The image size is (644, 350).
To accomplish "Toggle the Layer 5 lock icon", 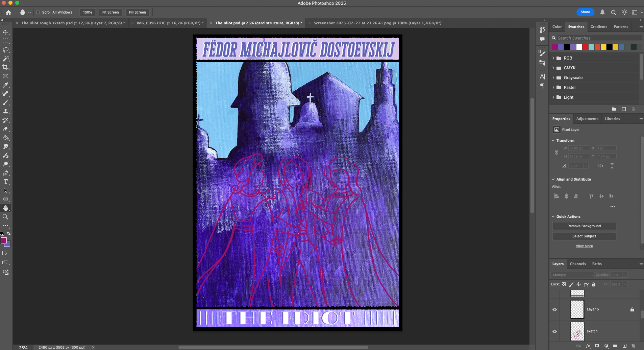I will tap(632, 309).
